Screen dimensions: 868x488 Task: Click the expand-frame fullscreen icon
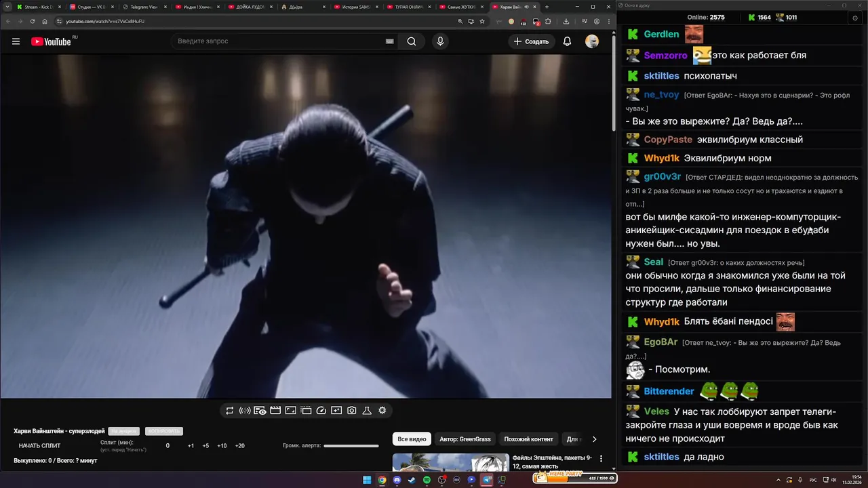coord(290,411)
